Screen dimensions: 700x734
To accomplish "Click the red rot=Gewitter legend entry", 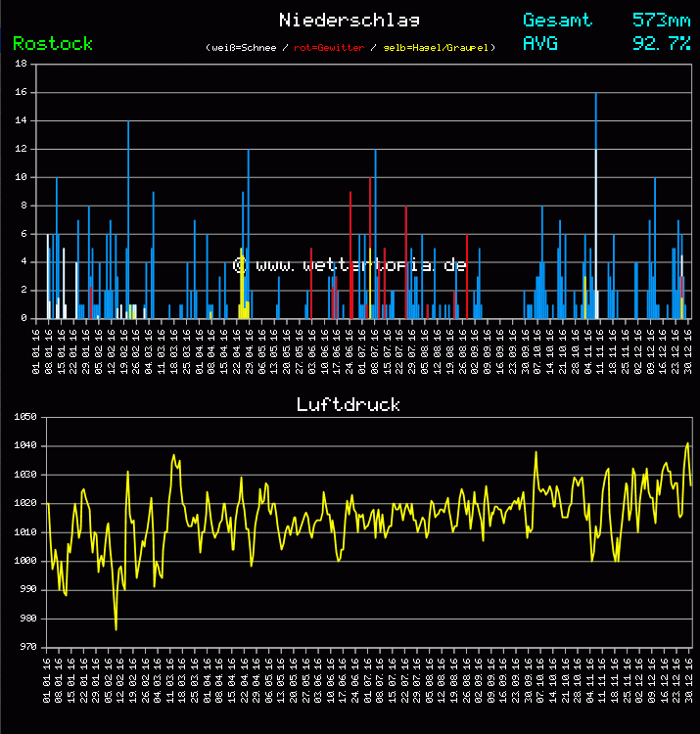I will 329,47.
